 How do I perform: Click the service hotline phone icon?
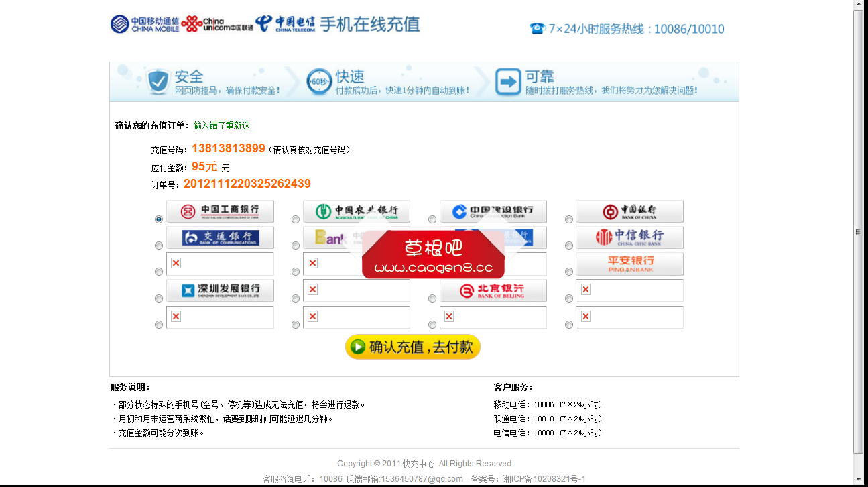(x=536, y=29)
